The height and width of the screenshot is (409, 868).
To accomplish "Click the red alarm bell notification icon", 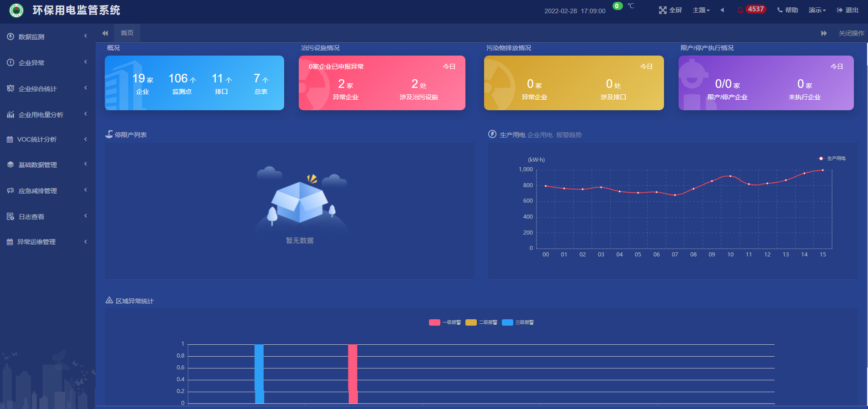I will (x=740, y=10).
